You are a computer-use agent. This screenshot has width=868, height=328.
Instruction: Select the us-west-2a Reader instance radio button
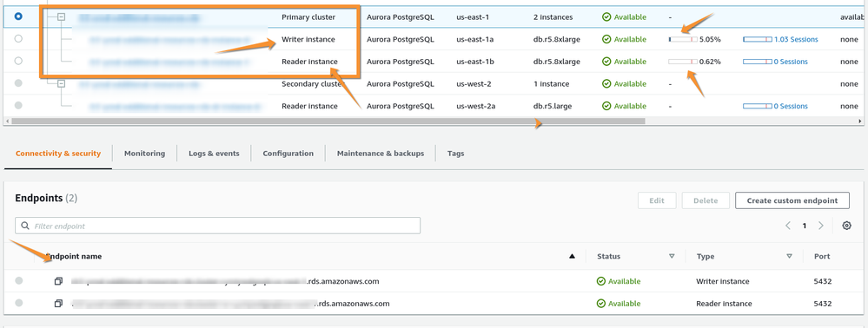(x=18, y=105)
